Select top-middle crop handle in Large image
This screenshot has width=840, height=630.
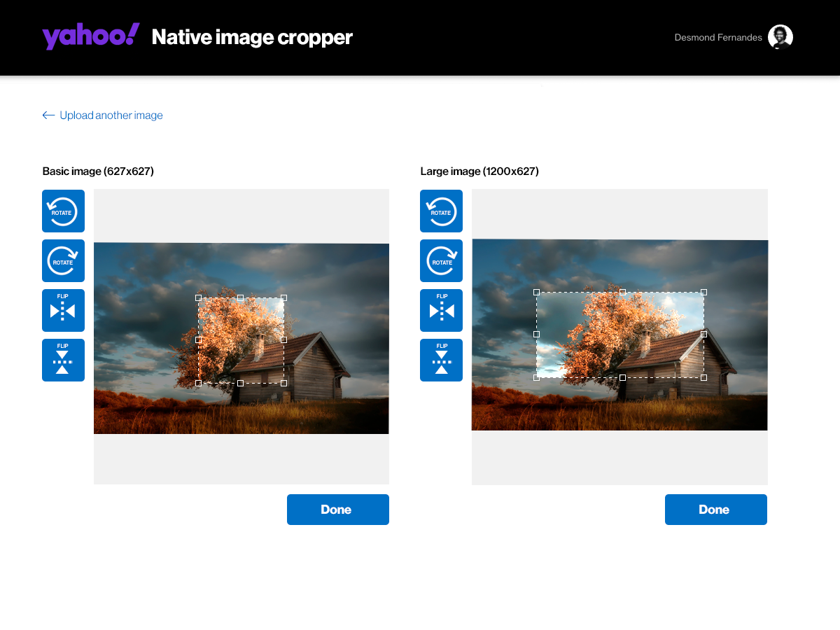[x=622, y=292]
